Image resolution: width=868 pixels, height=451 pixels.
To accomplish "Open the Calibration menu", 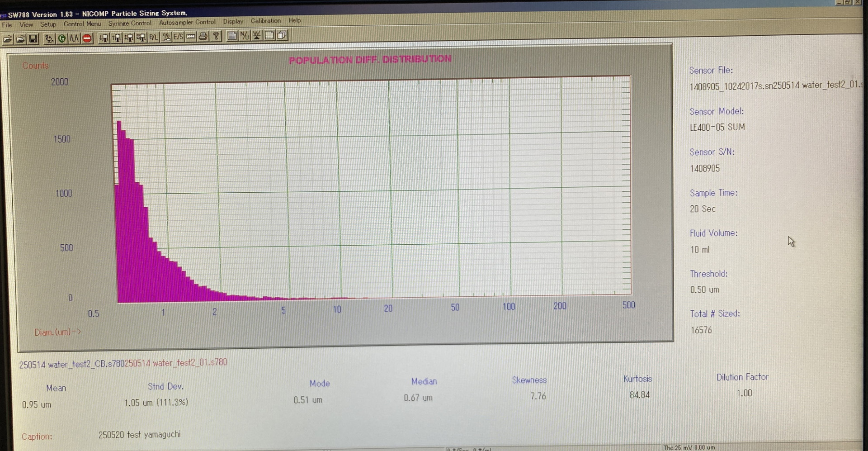I will (266, 21).
